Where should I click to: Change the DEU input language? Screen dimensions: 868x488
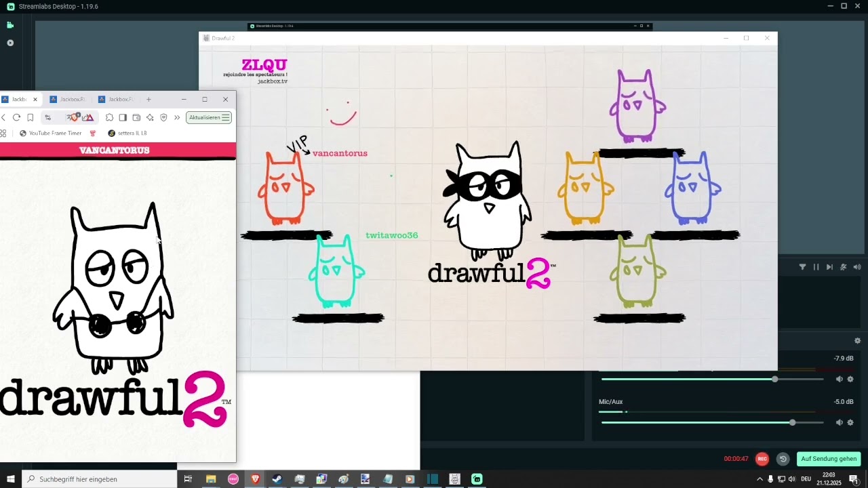806,479
